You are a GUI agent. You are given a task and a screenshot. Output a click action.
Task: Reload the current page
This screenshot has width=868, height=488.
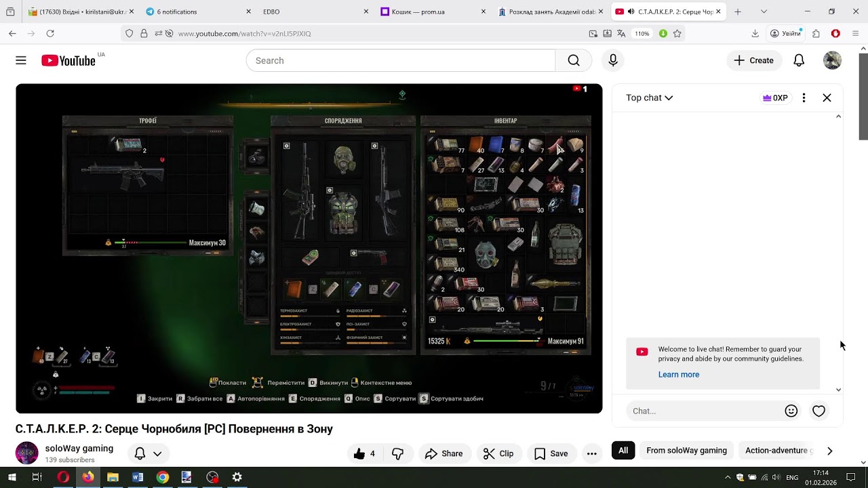coord(50,33)
